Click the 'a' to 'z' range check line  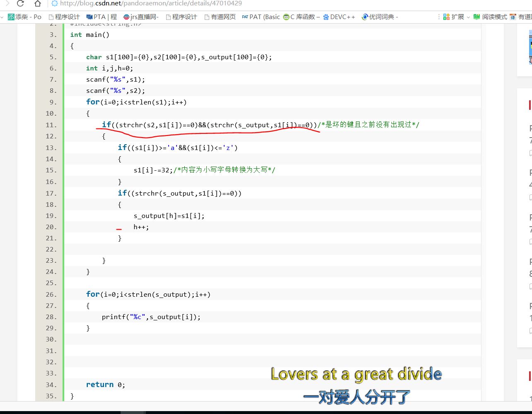click(x=178, y=148)
